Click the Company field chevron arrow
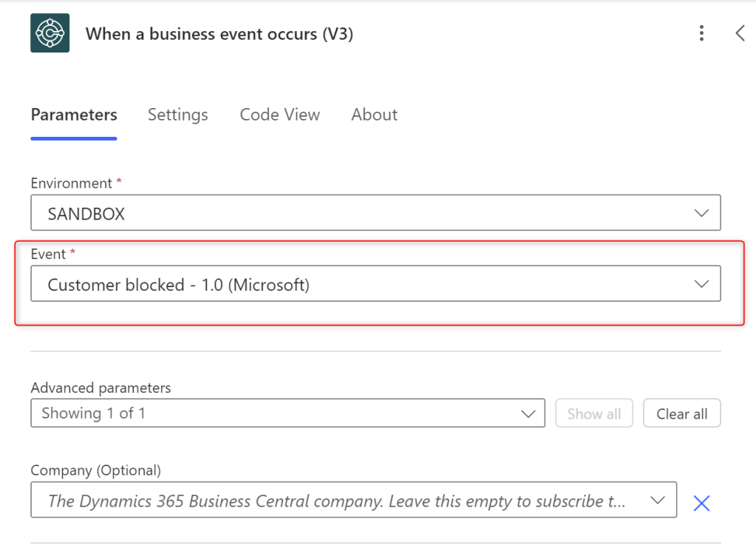 (x=657, y=501)
